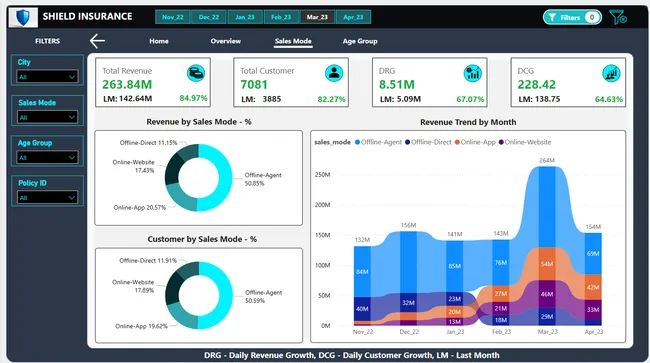Select Apr_23 month slicer
Viewport: 650px width, 363px height.
click(x=353, y=17)
